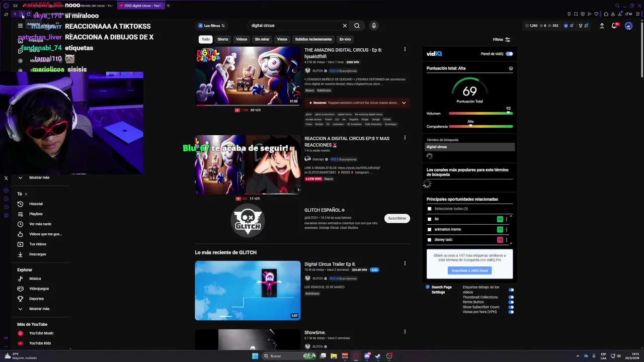Open Vídeos que me gustan sidebar item

(x=45, y=234)
